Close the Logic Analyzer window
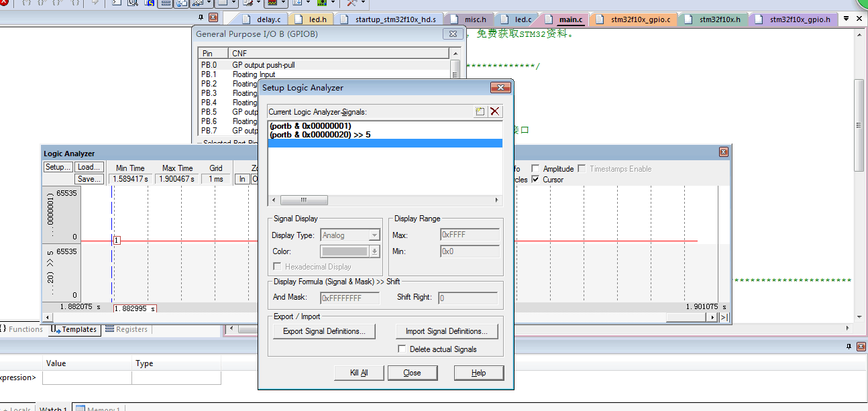The height and width of the screenshot is (411, 868). (x=724, y=153)
